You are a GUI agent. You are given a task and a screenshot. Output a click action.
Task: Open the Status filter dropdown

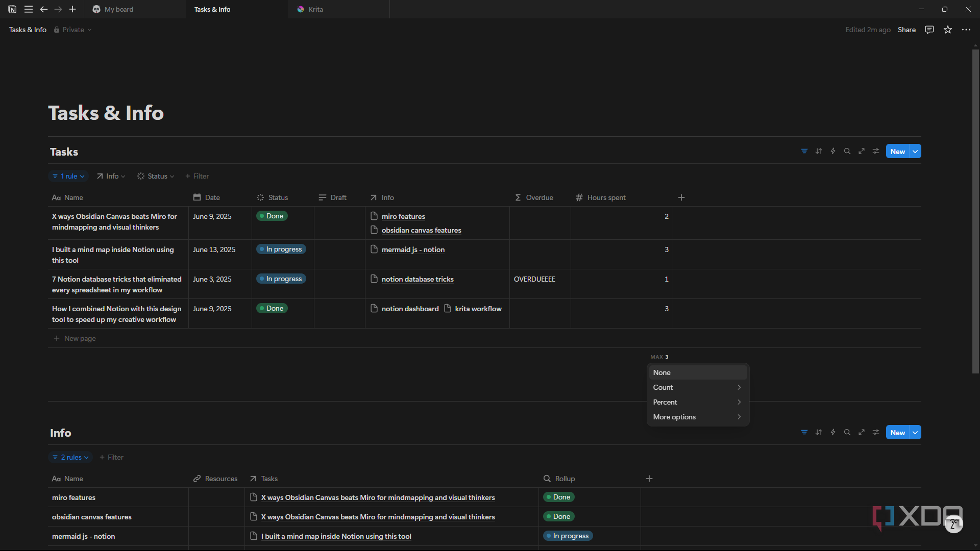click(x=156, y=176)
